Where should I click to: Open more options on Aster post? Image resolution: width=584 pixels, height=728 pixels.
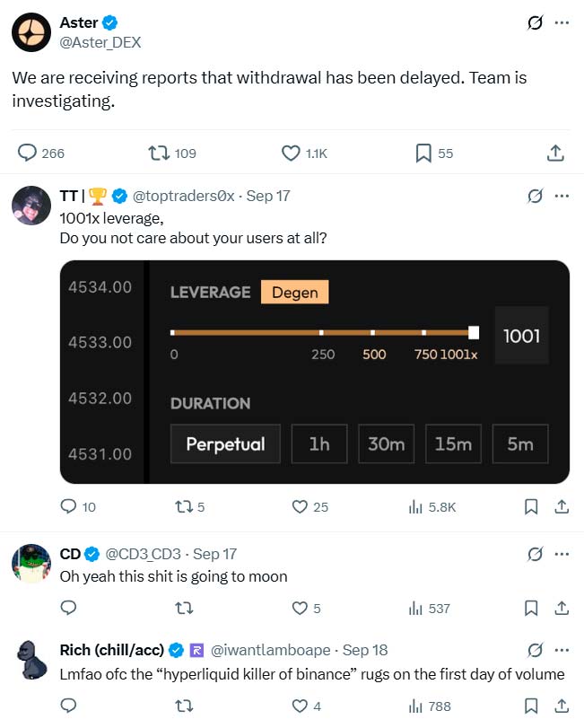pos(562,22)
